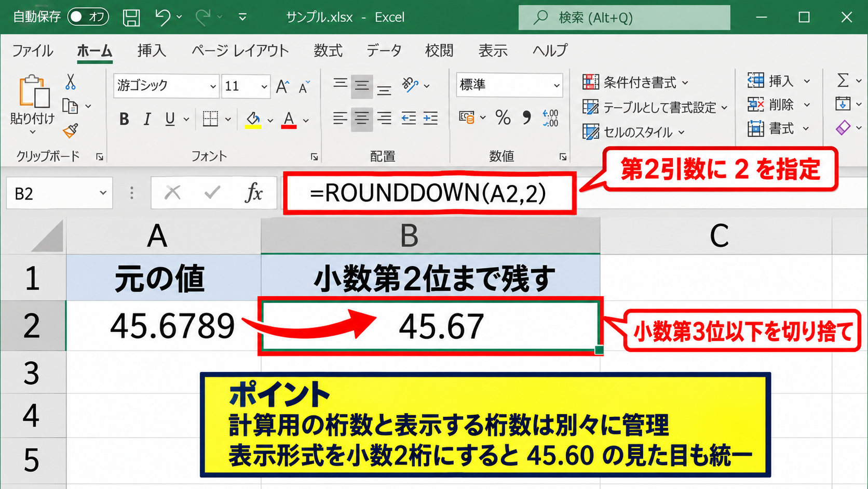Click the Percent Style icon
Viewport: 868px width, 489px height.
point(503,117)
